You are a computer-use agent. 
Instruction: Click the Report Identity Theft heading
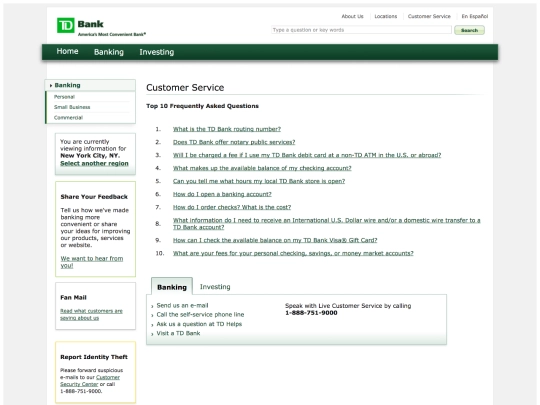click(94, 357)
